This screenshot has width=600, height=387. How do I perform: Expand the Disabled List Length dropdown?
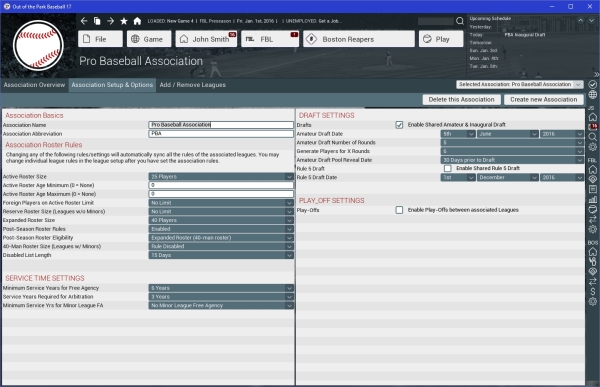pos(221,255)
